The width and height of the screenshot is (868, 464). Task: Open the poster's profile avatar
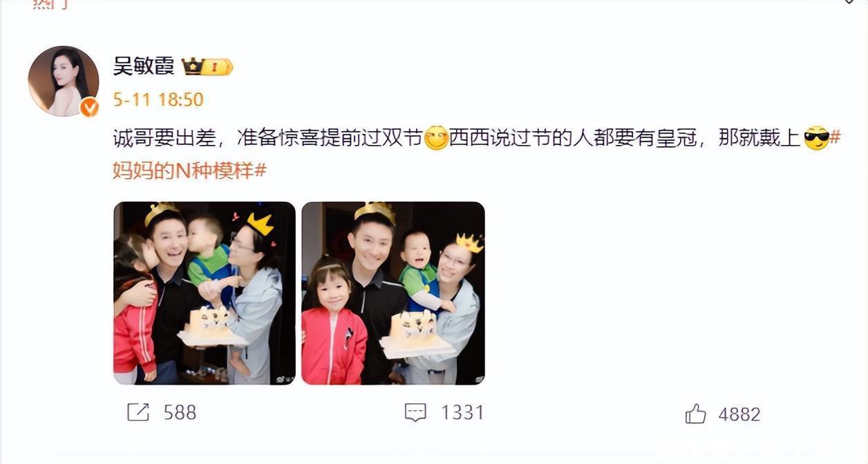point(64,81)
